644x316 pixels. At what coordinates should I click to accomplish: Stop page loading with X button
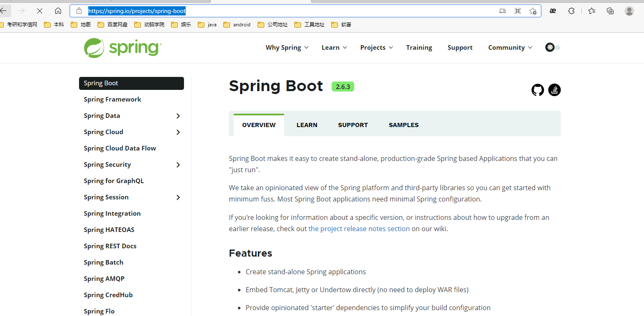coord(40,11)
